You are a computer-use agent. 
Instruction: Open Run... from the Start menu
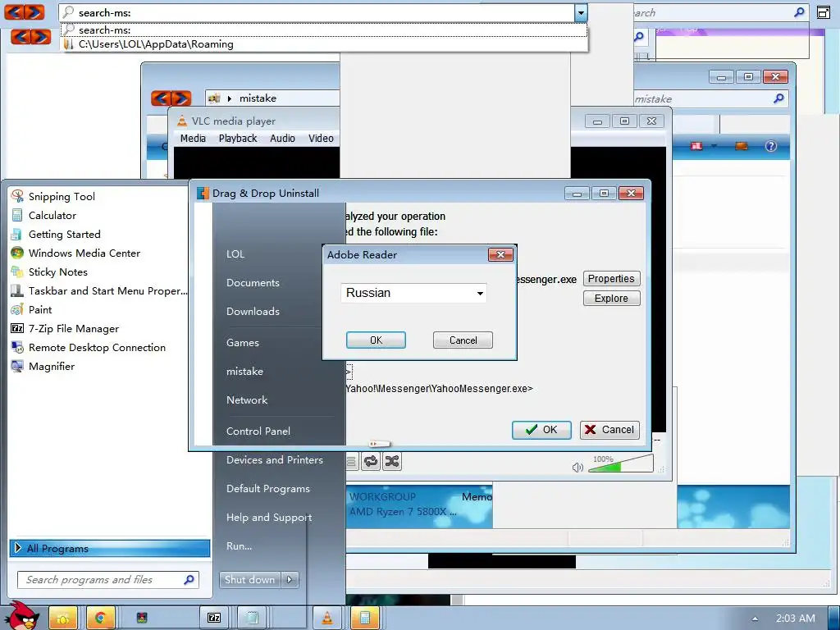pyautogui.click(x=239, y=546)
